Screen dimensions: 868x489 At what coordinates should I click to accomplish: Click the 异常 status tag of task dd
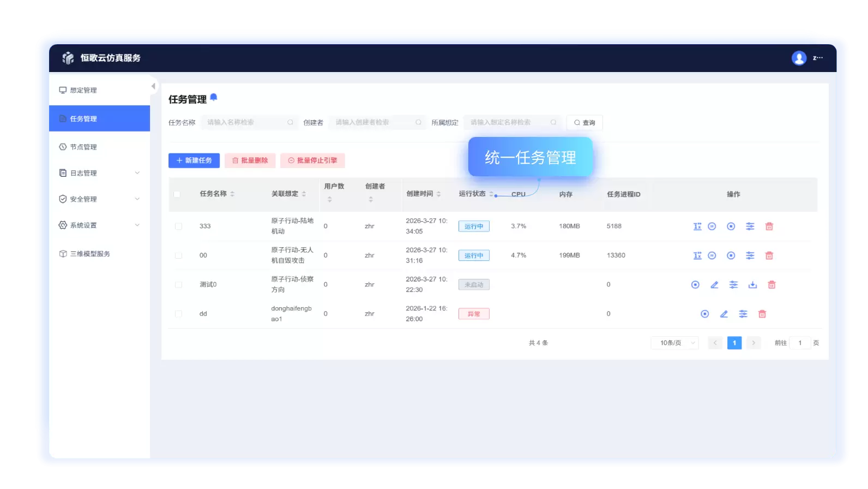tap(474, 314)
